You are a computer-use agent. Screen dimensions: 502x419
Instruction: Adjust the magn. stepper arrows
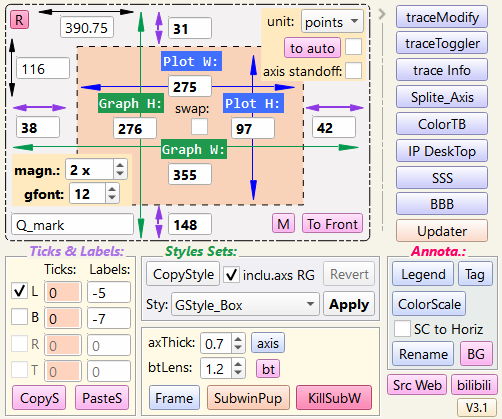click(x=120, y=169)
